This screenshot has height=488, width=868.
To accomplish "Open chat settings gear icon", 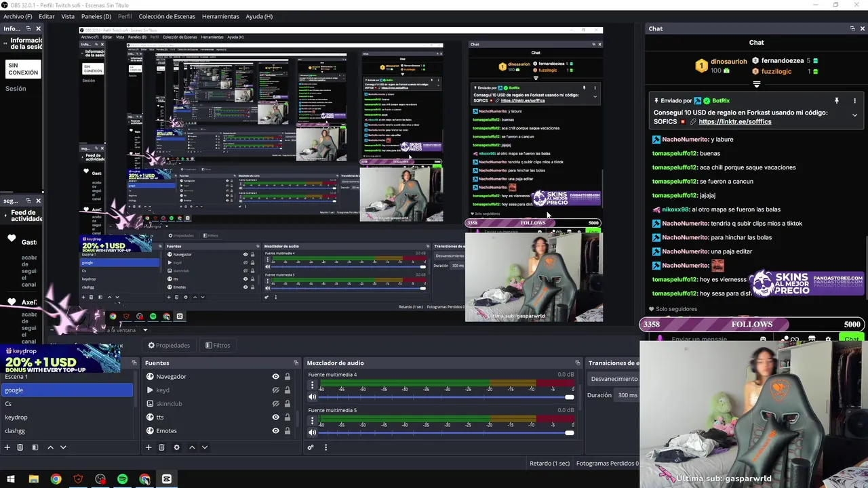I will point(828,339).
